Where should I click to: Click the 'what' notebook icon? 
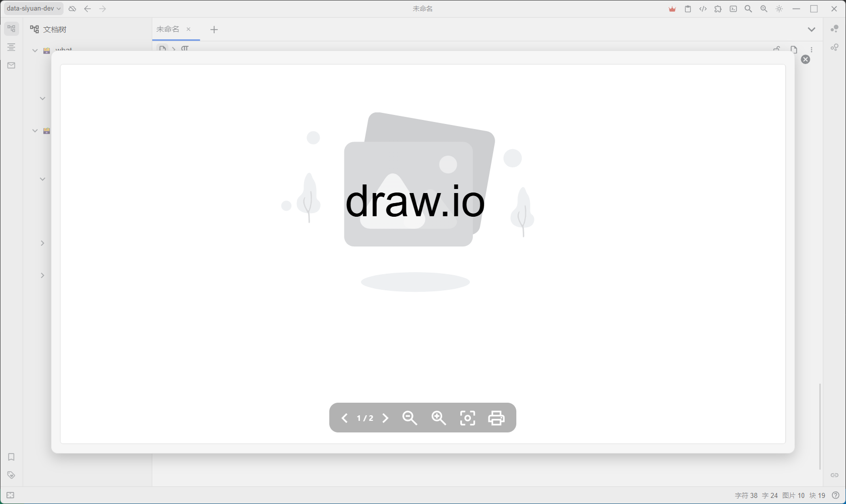[x=46, y=50]
